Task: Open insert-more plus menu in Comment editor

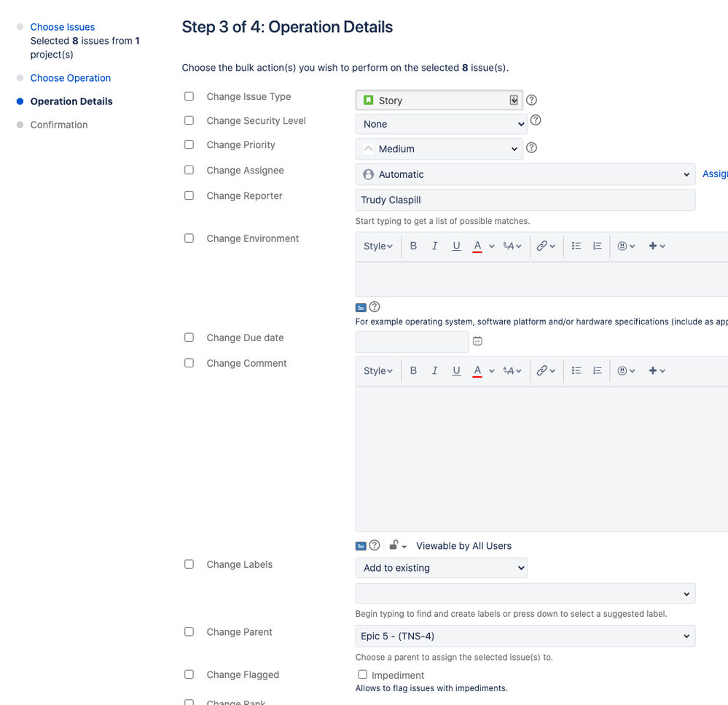Action: [x=657, y=370]
